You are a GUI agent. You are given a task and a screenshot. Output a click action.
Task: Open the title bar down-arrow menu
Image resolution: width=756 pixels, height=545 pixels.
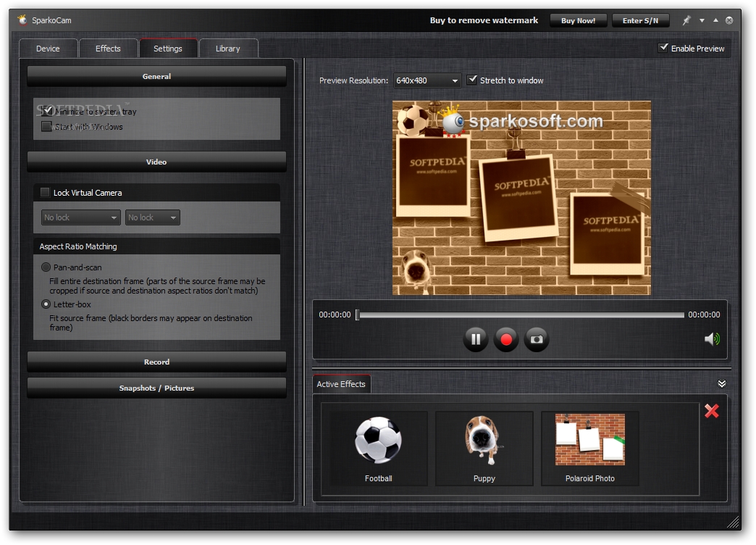pyautogui.click(x=702, y=21)
